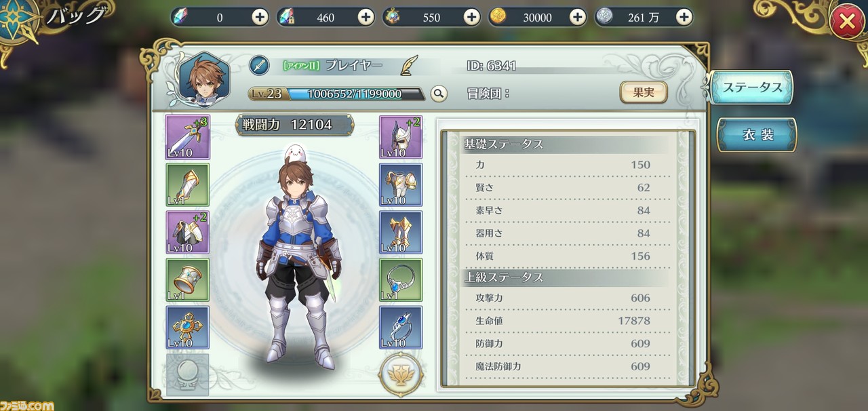
Task: Add more gold coins with plus
Action: (x=577, y=17)
